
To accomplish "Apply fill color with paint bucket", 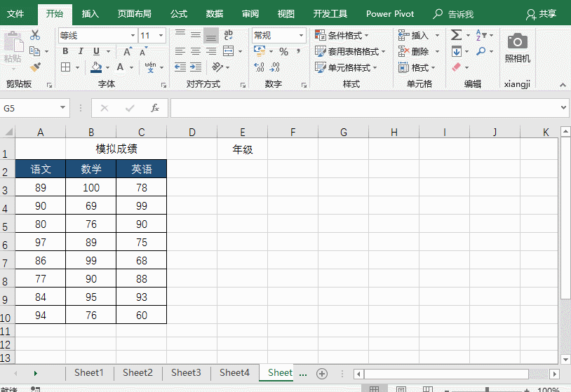I will [x=96, y=67].
